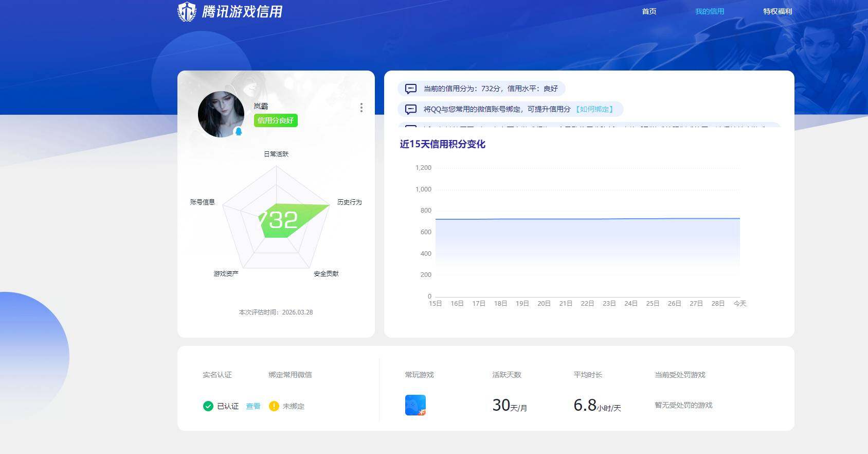Click the user avatar picture
Image resolution: width=868 pixels, height=454 pixels.
click(x=221, y=114)
